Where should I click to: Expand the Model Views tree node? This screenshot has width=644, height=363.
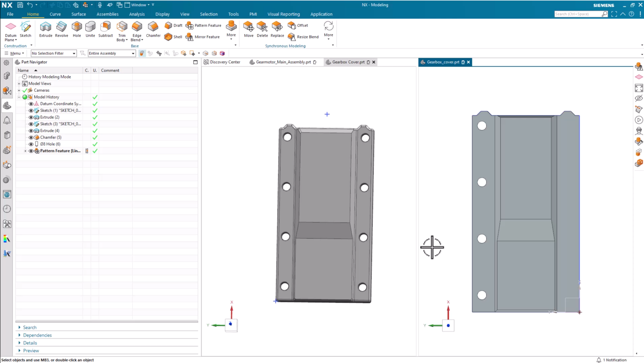tap(19, 83)
